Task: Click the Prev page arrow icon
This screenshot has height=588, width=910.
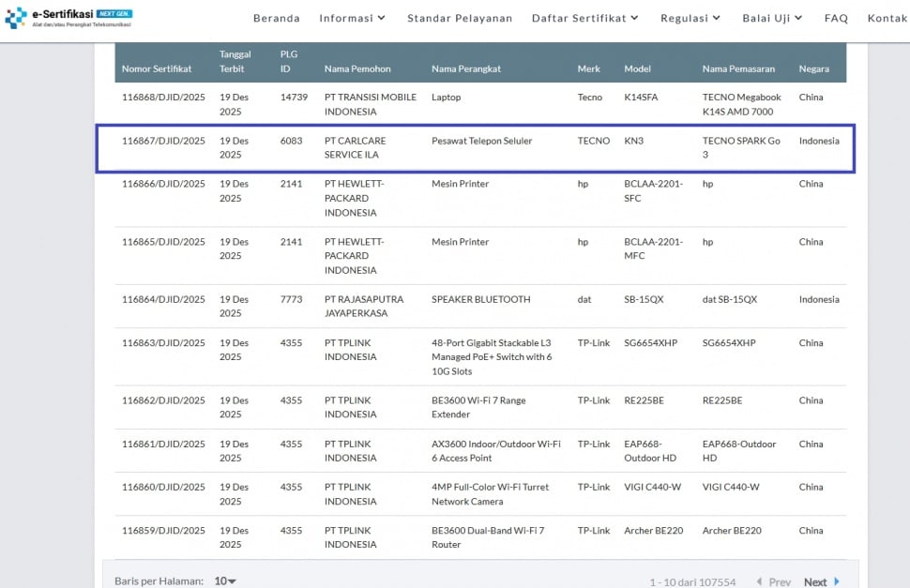Action: pyautogui.click(x=759, y=581)
